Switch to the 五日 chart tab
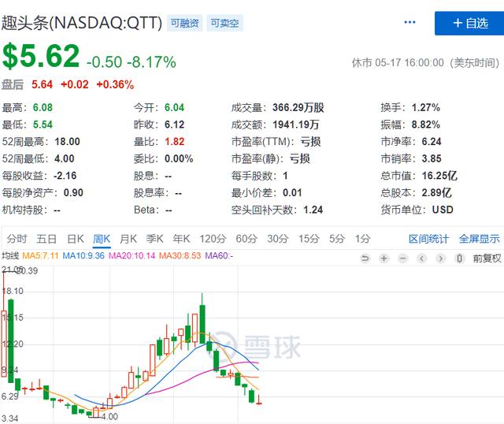This screenshot has height=424, width=504. [46, 239]
